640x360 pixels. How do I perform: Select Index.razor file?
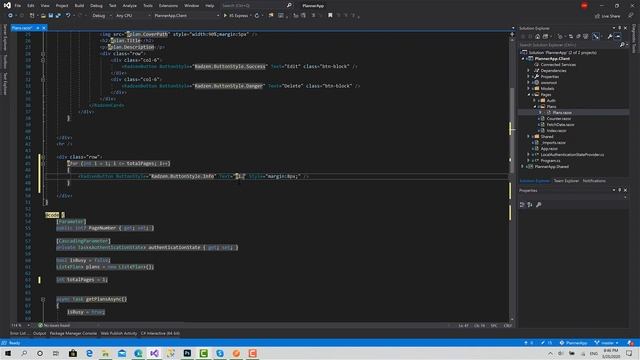(556, 131)
